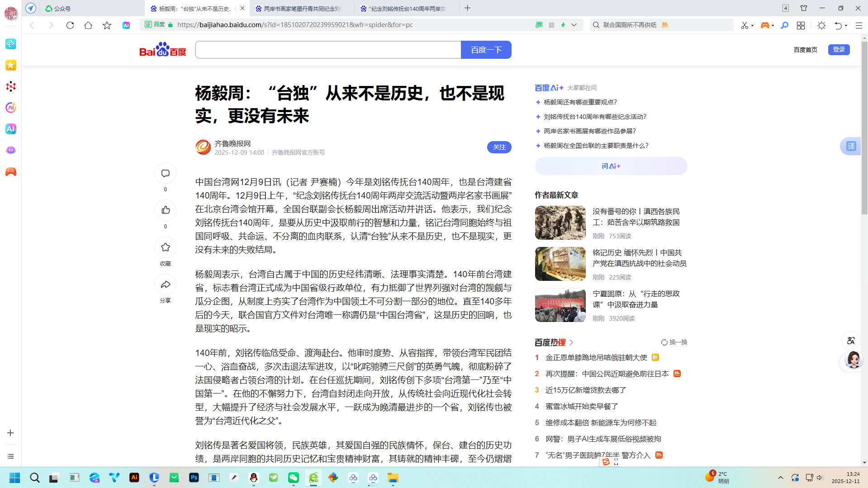Bookmark this page using toolbar star icon

click(x=107, y=25)
